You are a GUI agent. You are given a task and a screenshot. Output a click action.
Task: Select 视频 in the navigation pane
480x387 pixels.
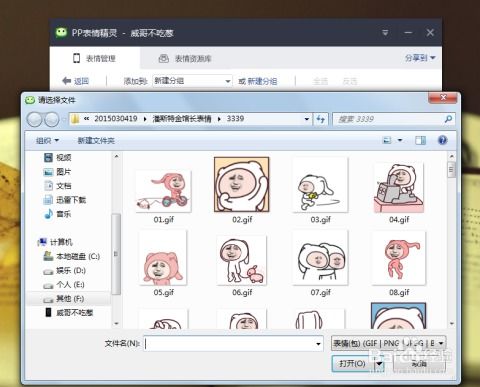58,157
